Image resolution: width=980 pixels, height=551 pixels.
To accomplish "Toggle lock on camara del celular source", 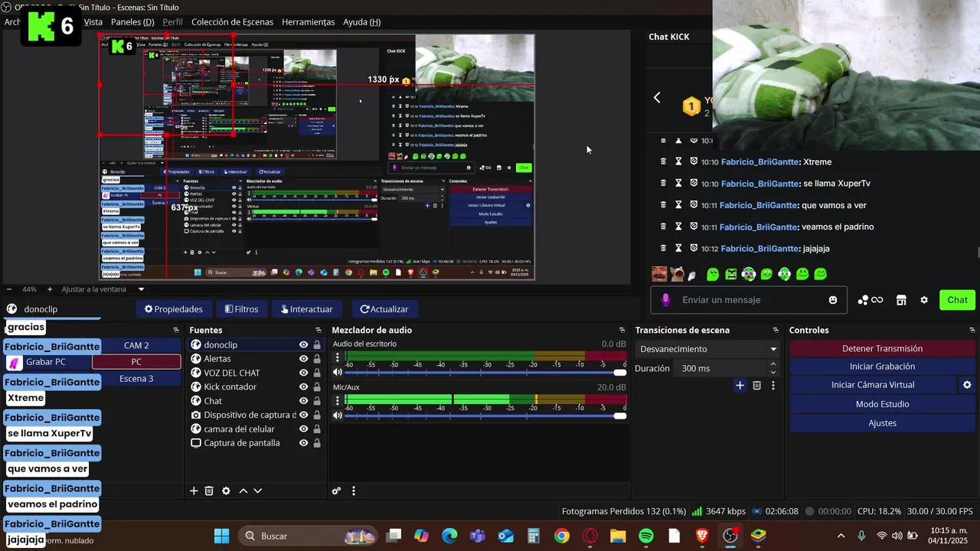I will (317, 429).
